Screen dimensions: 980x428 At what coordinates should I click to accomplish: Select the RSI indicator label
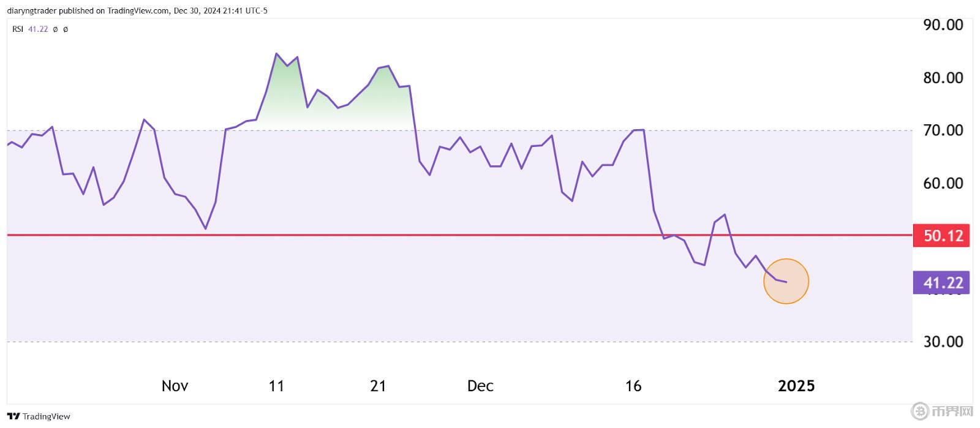(x=18, y=29)
